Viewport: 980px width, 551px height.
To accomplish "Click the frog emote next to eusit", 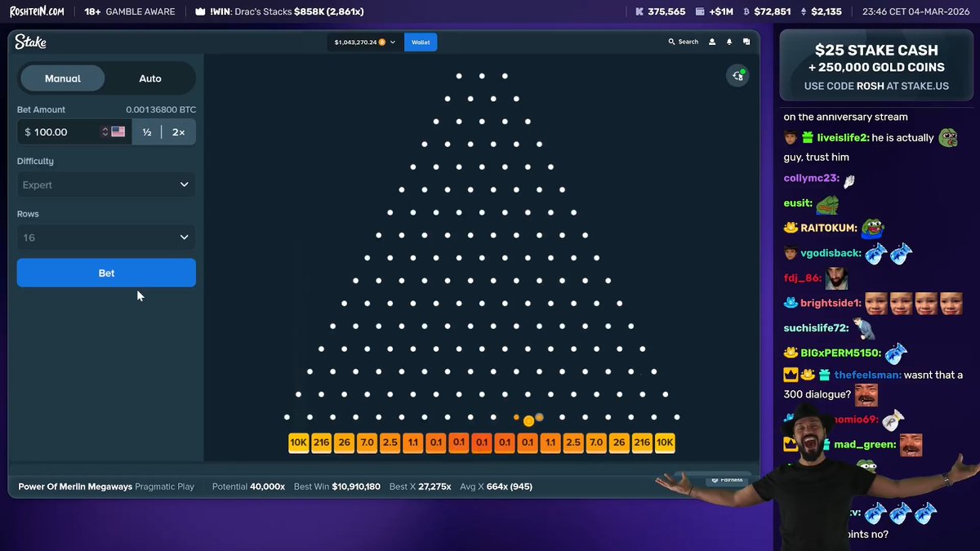I will [826, 203].
